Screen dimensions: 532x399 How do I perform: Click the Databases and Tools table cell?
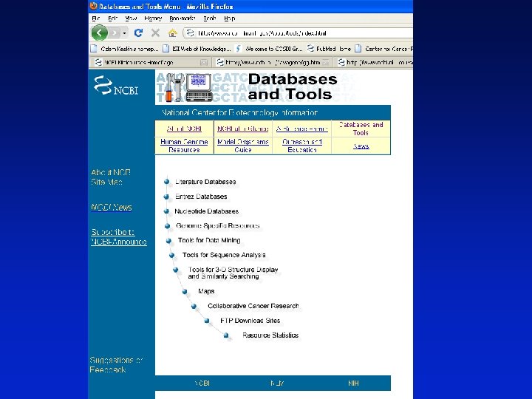(361, 129)
